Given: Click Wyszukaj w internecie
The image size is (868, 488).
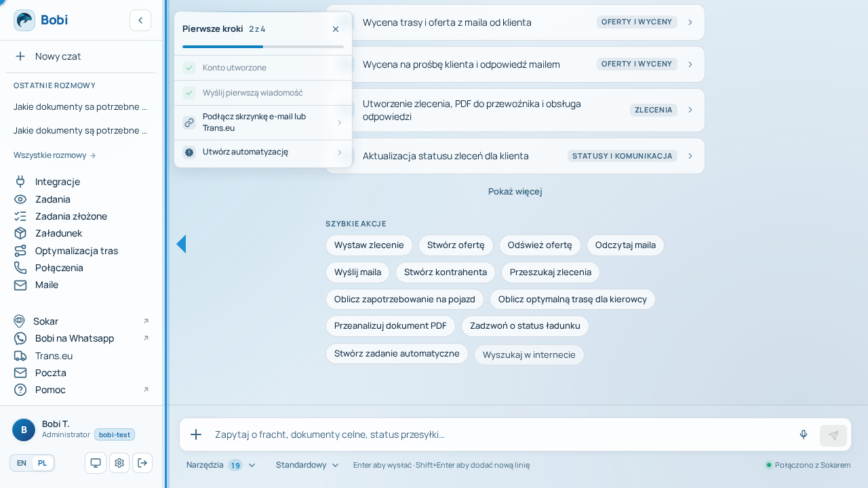Looking at the screenshot, I should point(529,354).
